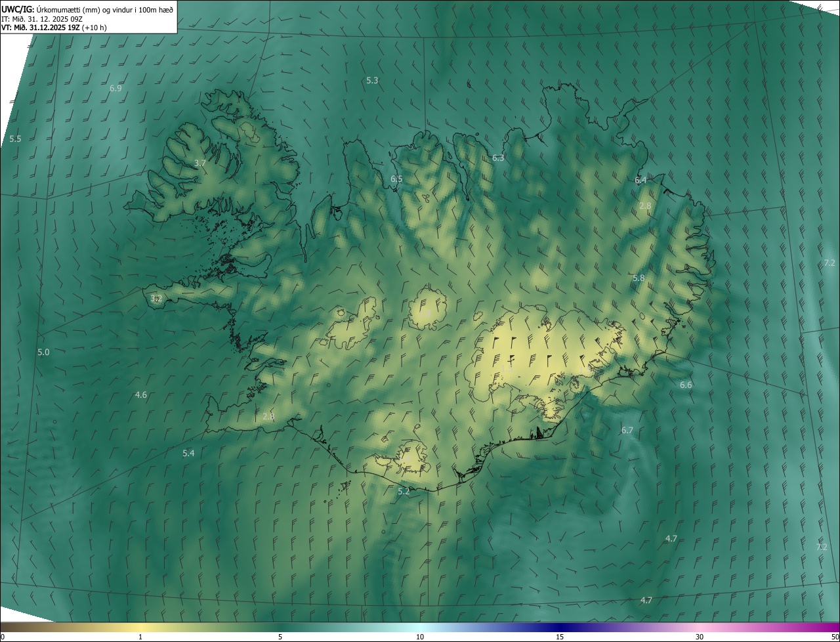840x642 pixels.
Task: Click the colorbar tick label 50
Action: [x=835, y=637]
